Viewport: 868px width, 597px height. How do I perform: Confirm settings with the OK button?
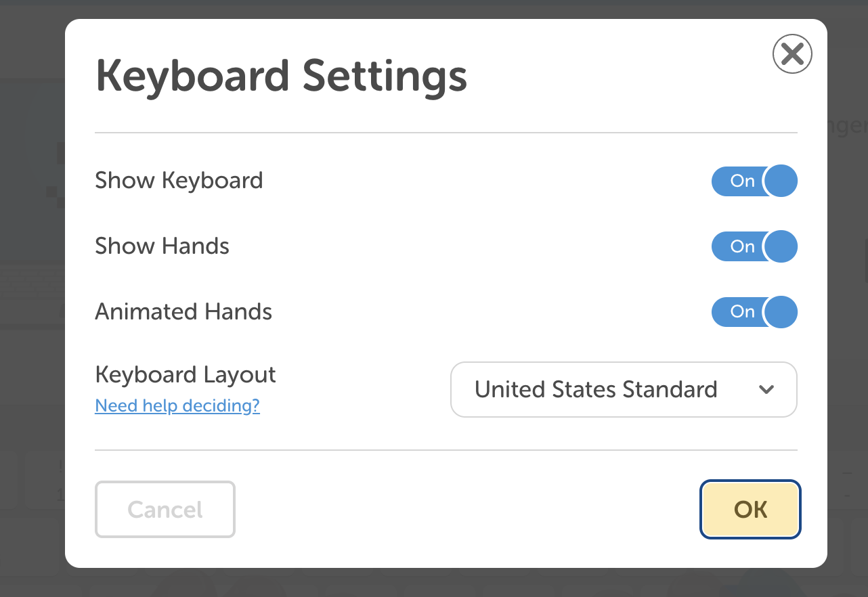(750, 510)
